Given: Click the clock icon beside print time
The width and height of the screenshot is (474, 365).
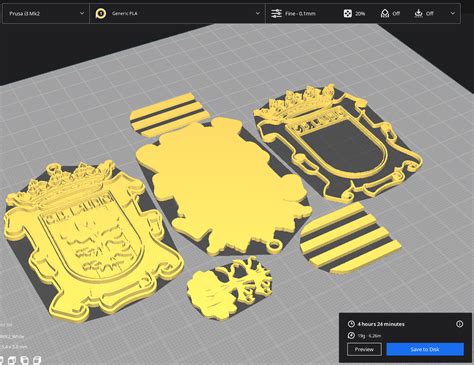Looking at the screenshot, I should (x=351, y=324).
